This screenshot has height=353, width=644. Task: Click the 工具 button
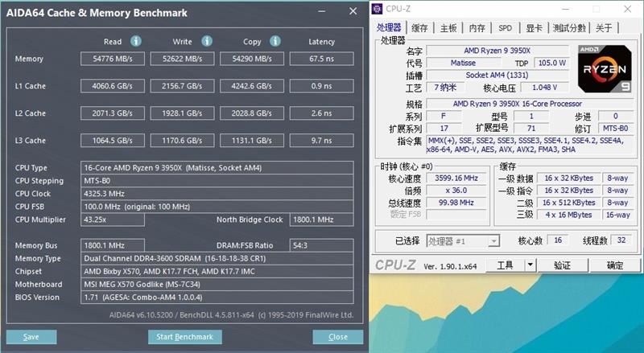(506, 265)
